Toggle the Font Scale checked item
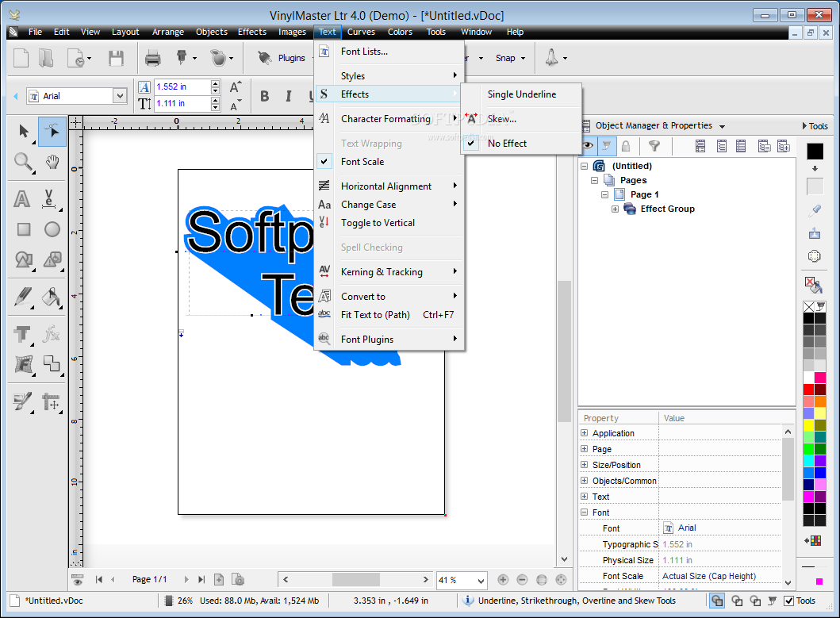This screenshot has height=618, width=840. (x=362, y=161)
